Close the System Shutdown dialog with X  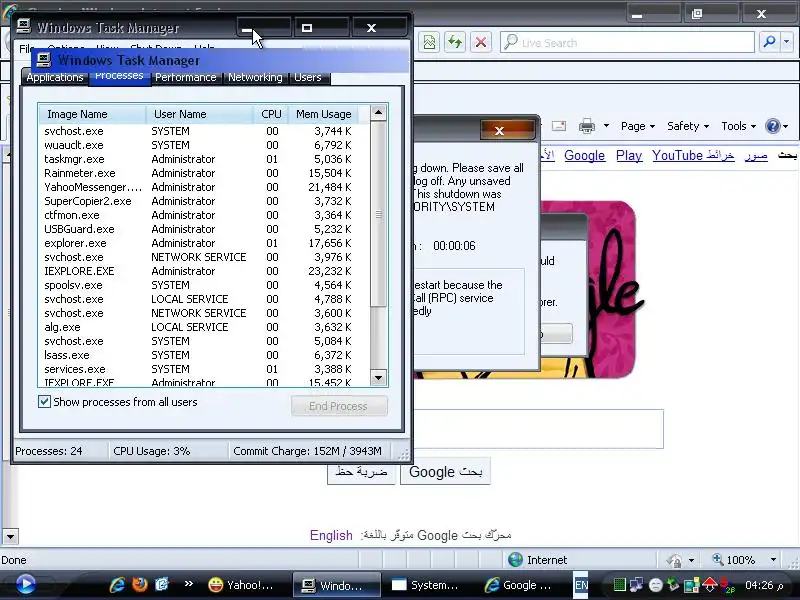click(x=507, y=130)
